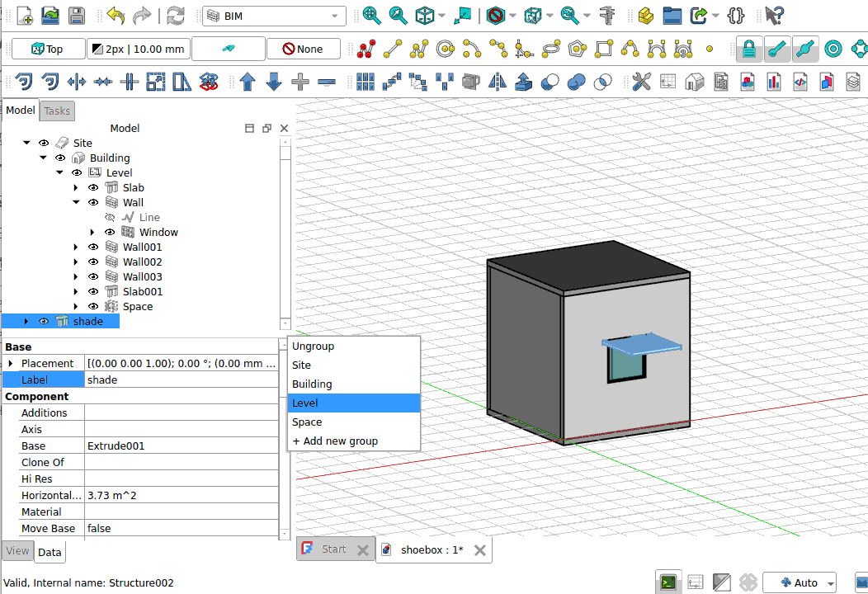This screenshot has height=594, width=868.
Task: Open the measuring caliper tool
Action: click(x=607, y=16)
